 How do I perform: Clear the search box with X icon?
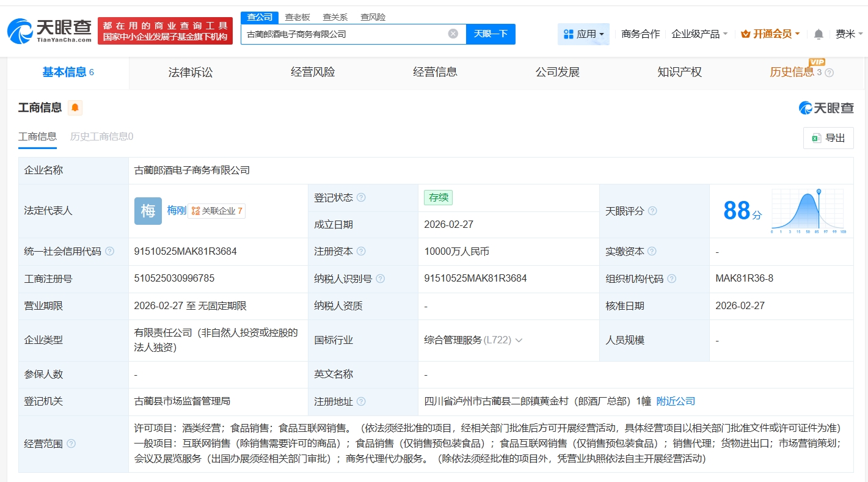click(x=453, y=34)
